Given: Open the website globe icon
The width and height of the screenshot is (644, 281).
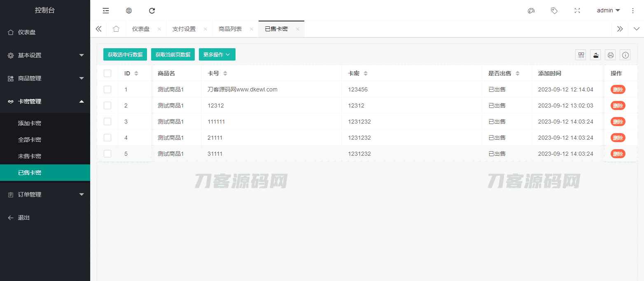Looking at the screenshot, I should pos(129,11).
